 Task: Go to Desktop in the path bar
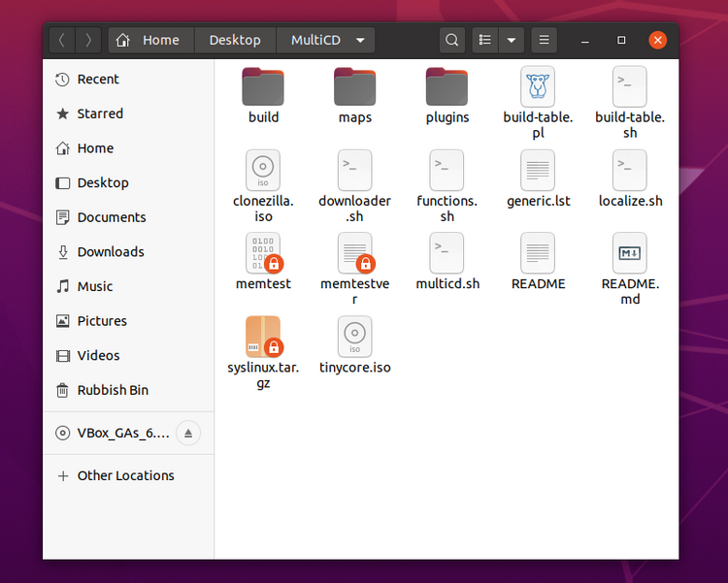coord(235,40)
